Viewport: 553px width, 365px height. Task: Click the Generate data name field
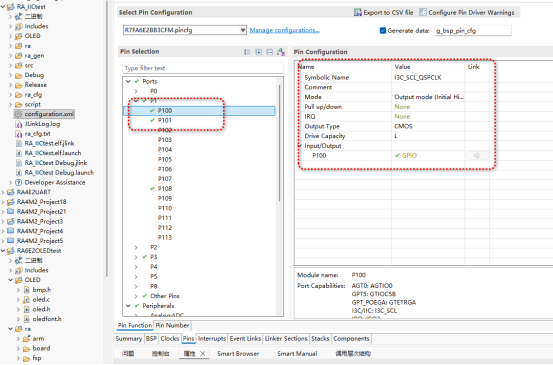tap(473, 31)
